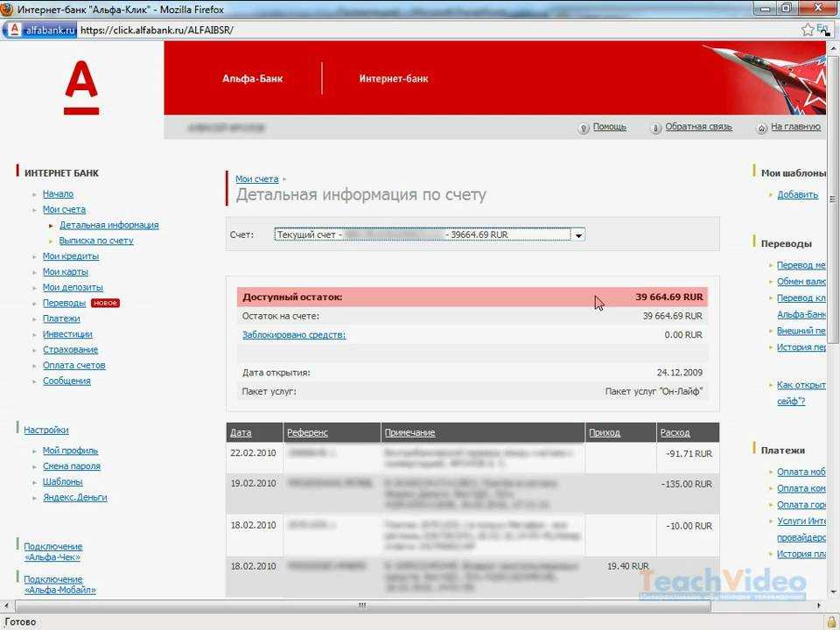
Task: Open the Настройки section link
Action: (x=46, y=430)
